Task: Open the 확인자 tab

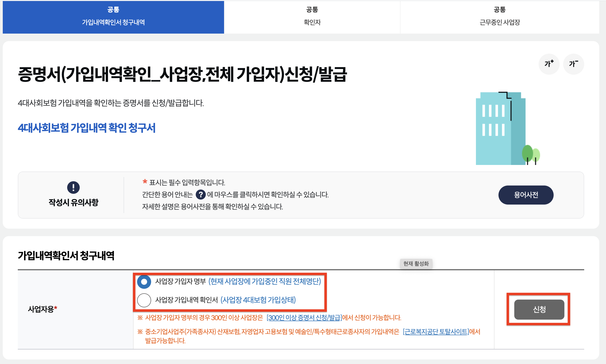Action: pyautogui.click(x=312, y=17)
